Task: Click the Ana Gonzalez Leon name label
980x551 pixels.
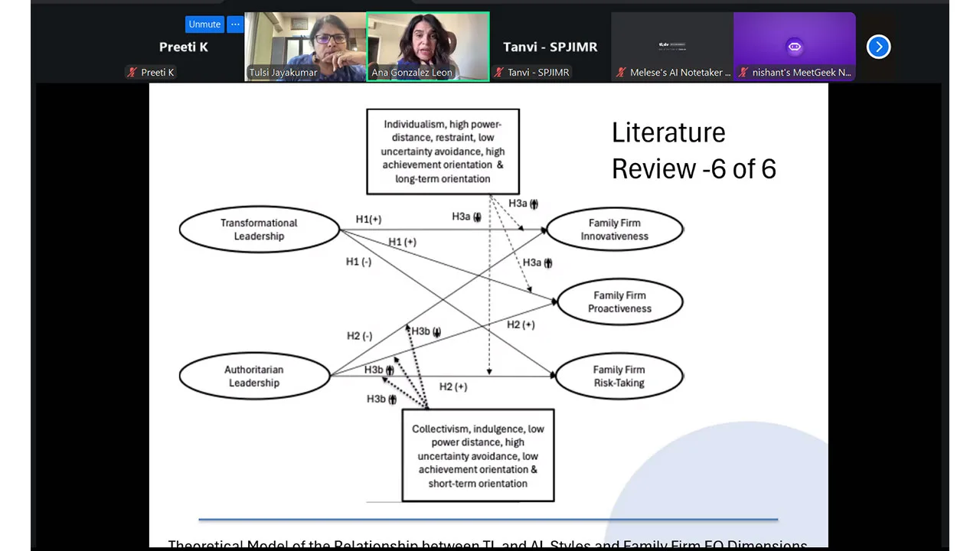Action: [412, 73]
